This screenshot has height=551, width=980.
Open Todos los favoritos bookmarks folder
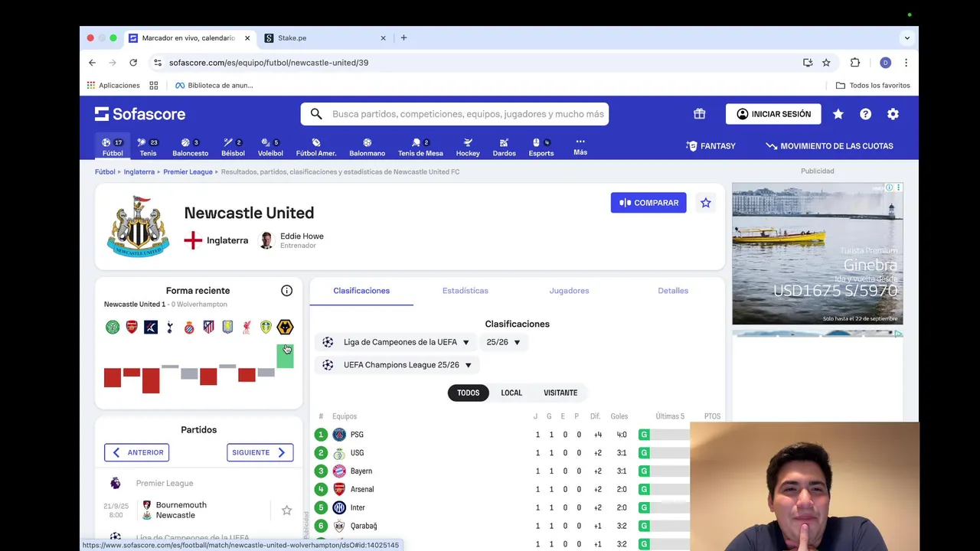[873, 86]
